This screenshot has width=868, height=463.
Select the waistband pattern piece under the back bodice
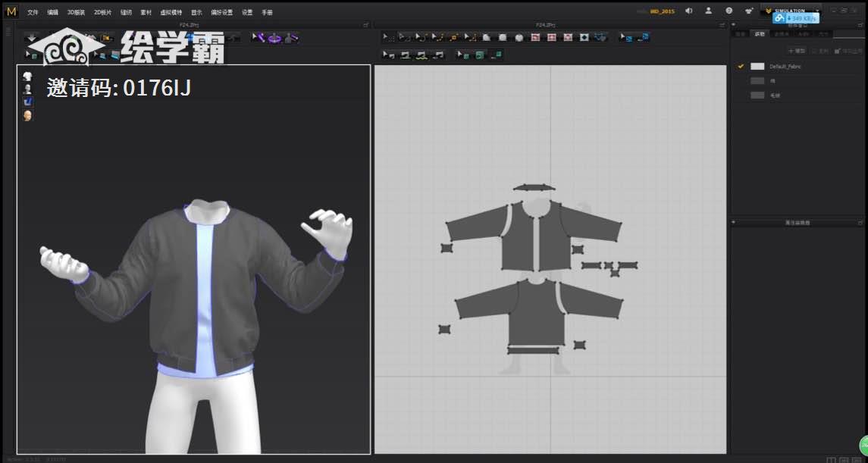pyautogui.click(x=534, y=349)
